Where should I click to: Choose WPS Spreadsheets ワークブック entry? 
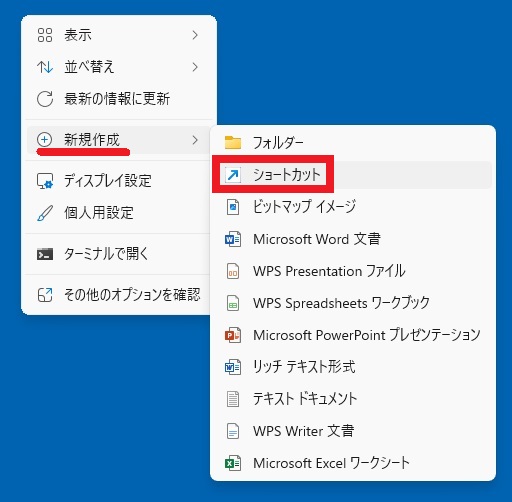tap(353, 303)
